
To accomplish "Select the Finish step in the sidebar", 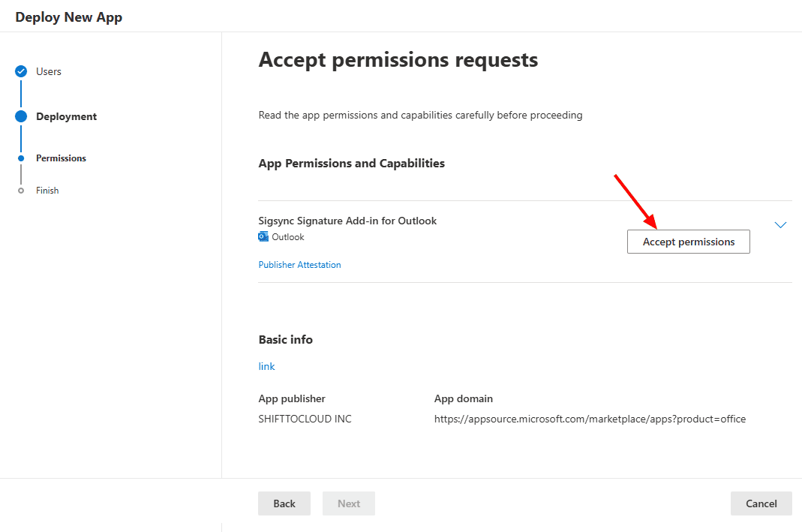I will pos(47,190).
